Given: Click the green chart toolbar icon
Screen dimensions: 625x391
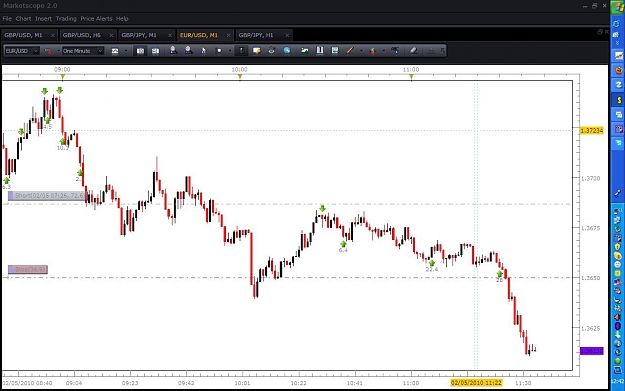Looking at the screenshot, I should coord(305,51).
